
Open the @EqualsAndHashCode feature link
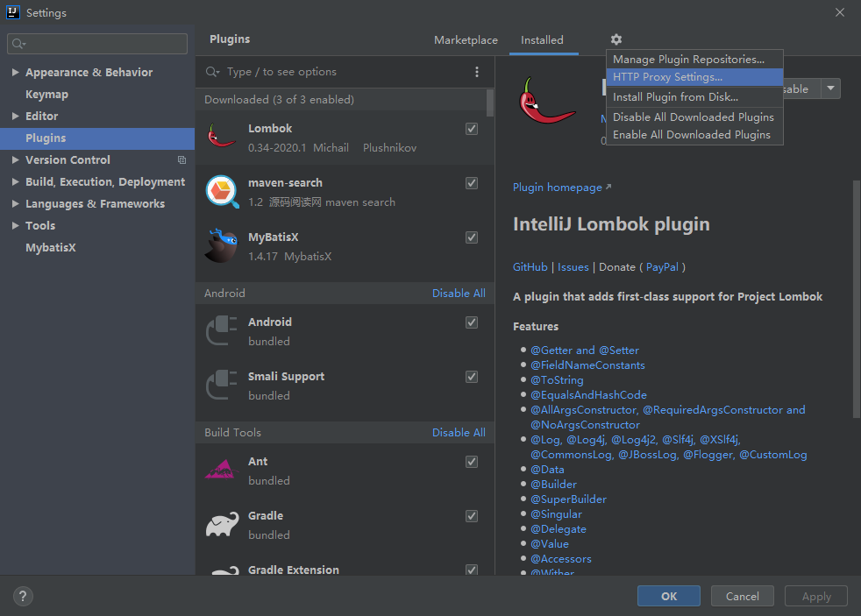[x=588, y=395]
